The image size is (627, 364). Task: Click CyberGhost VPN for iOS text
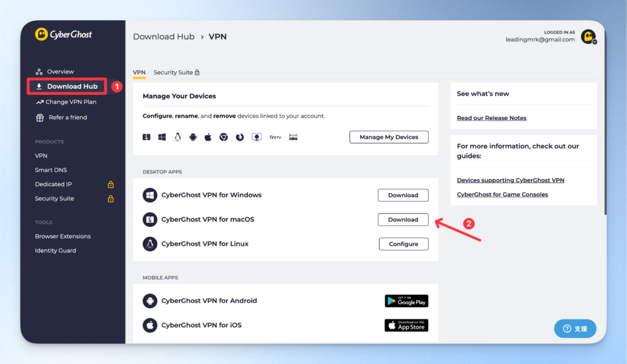click(x=201, y=325)
